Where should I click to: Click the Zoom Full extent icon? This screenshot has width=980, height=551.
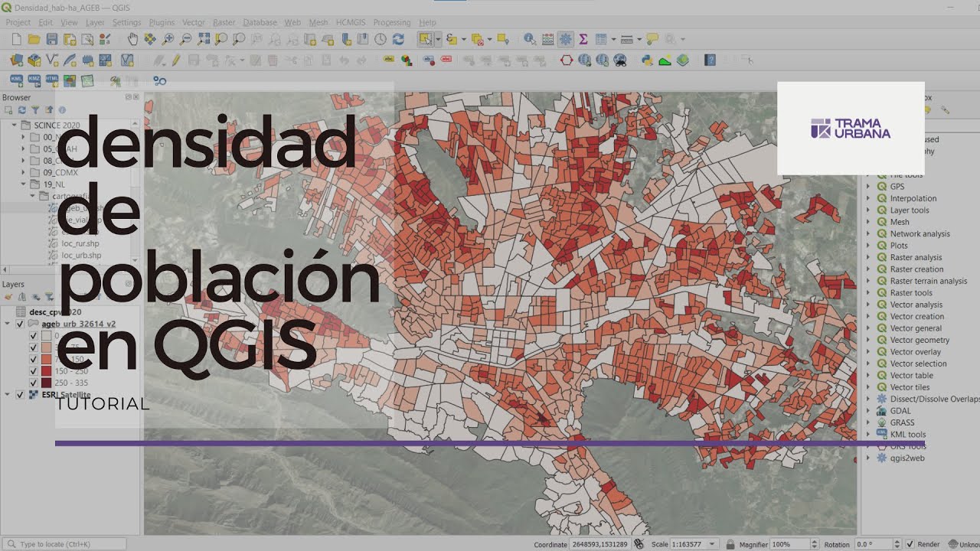pyautogui.click(x=204, y=39)
